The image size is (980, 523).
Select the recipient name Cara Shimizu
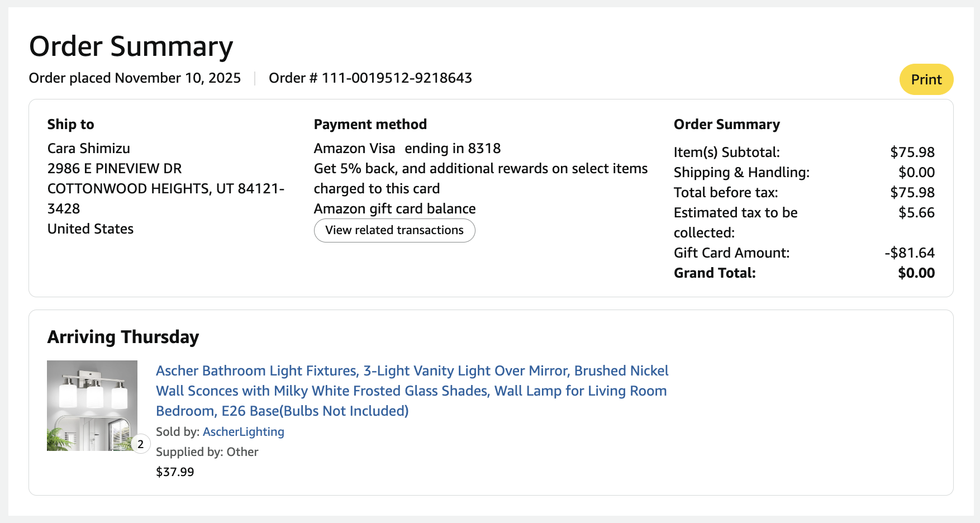coord(88,148)
